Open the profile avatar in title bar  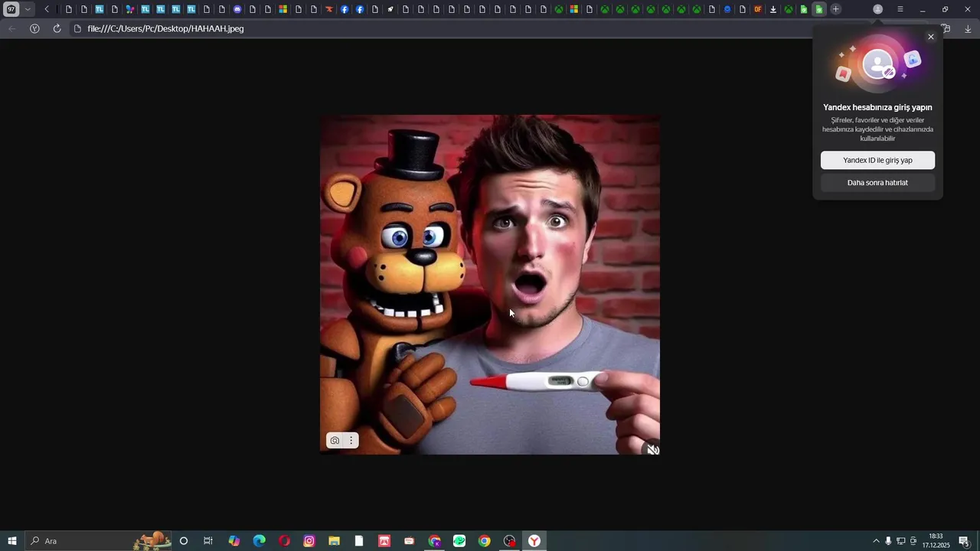click(x=878, y=9)
